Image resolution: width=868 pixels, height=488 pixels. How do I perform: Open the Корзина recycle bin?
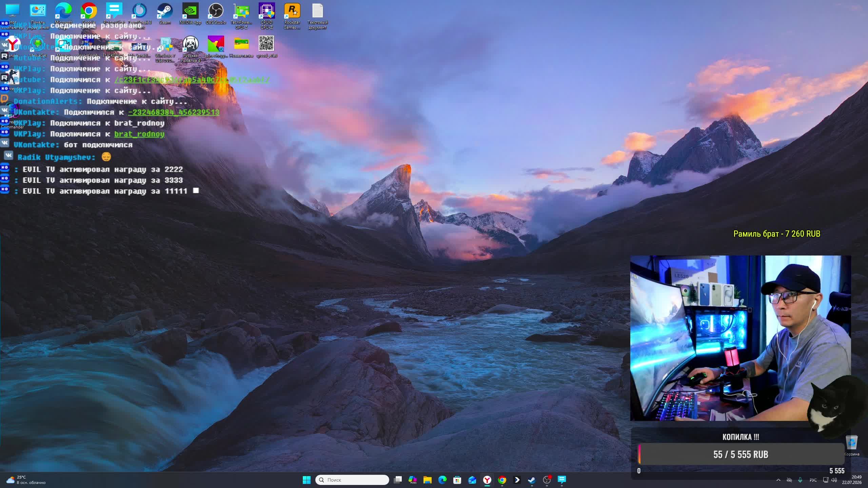coord(851,445)
